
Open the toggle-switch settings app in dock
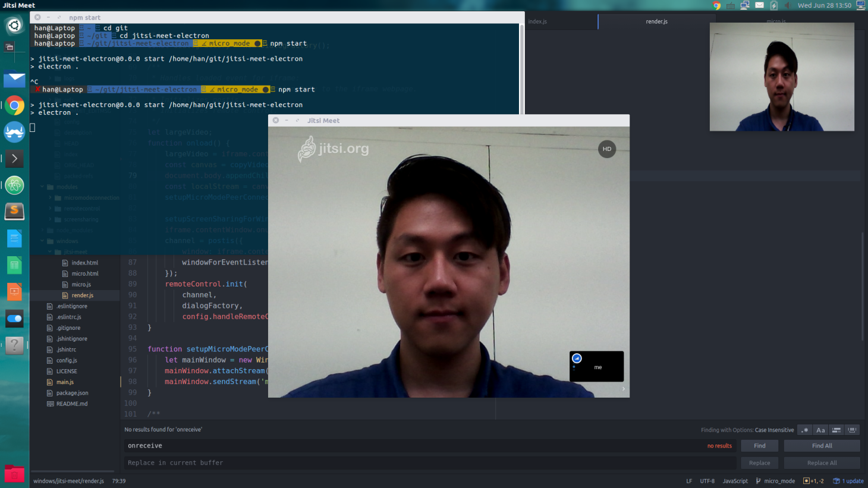click(14, 319)
